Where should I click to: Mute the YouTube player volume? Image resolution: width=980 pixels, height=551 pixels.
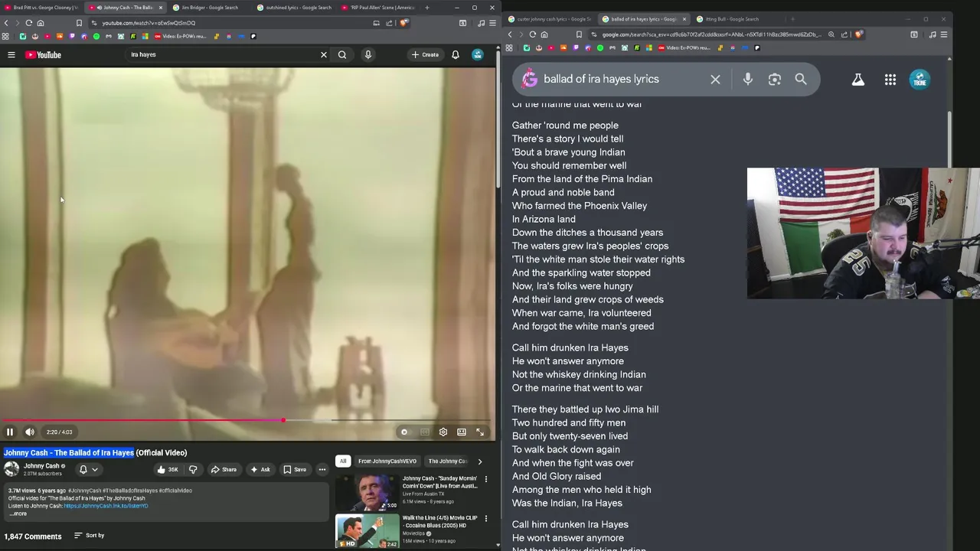click(x=29, y=432)
